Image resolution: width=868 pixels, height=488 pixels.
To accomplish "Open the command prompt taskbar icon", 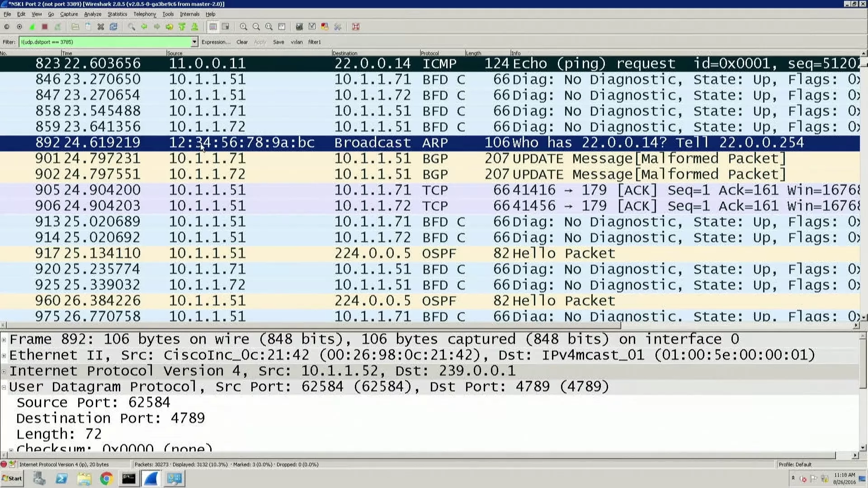I will [x=128, y=479].
